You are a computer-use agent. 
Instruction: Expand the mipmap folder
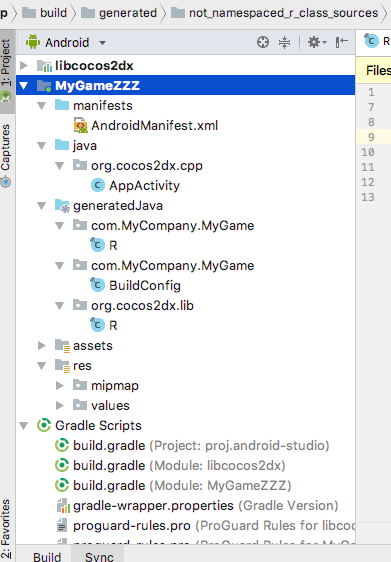tap(60, 386)
